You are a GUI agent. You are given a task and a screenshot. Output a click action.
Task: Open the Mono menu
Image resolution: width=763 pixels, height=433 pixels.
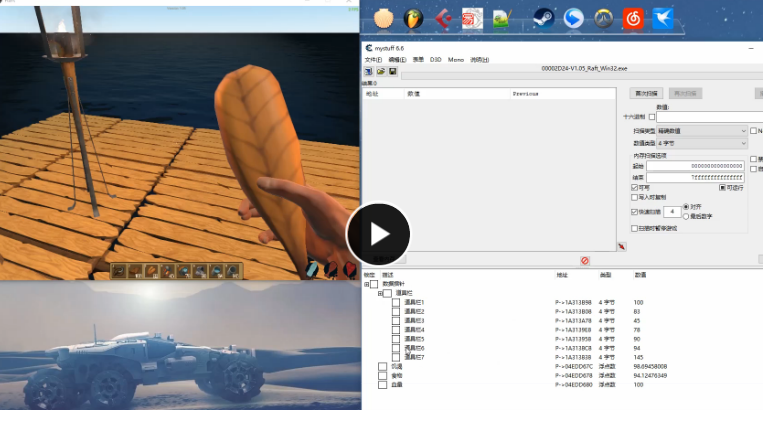455,60
